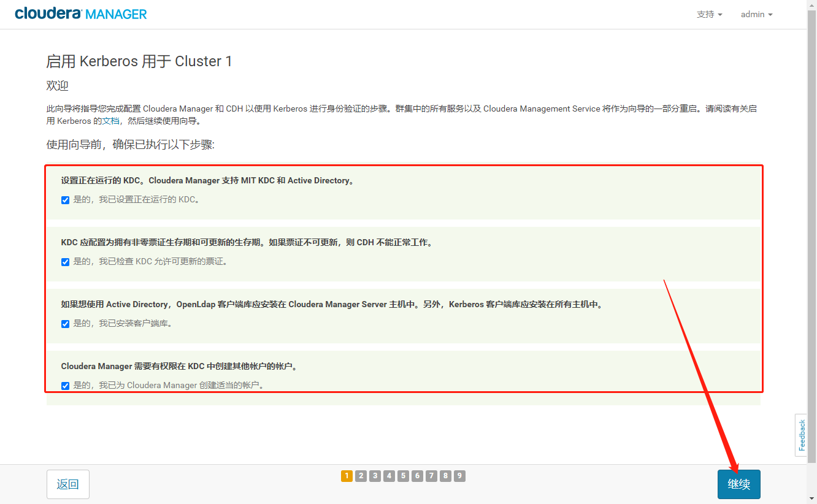Open the 支持 dropdown menu
The height and width of the screenshot is (504, 817).
709,14
